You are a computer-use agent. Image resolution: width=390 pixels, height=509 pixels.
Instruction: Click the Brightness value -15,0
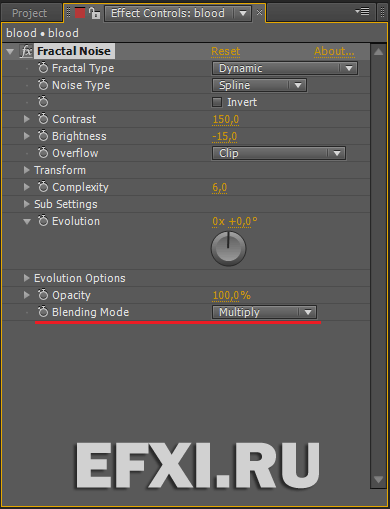[225, 136]
